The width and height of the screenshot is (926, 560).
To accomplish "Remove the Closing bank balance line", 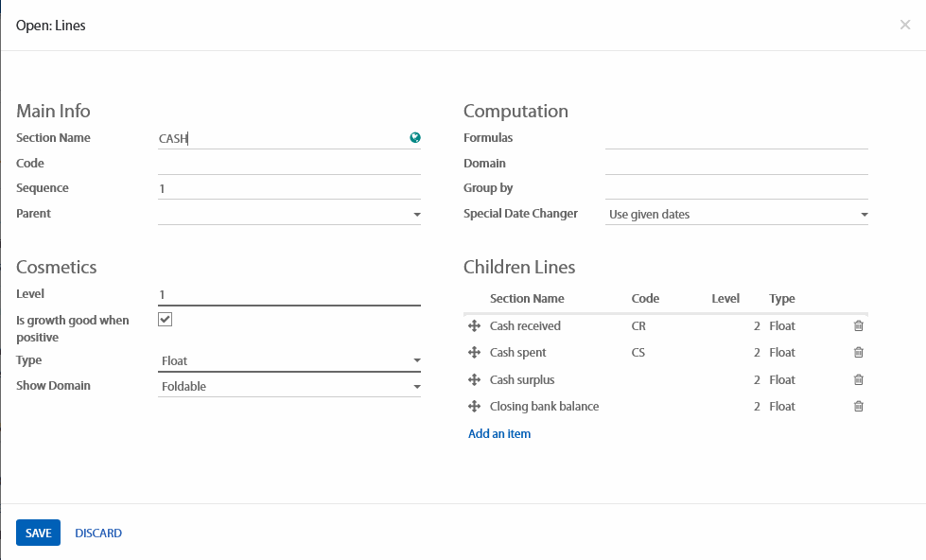I will pos(859,407).
